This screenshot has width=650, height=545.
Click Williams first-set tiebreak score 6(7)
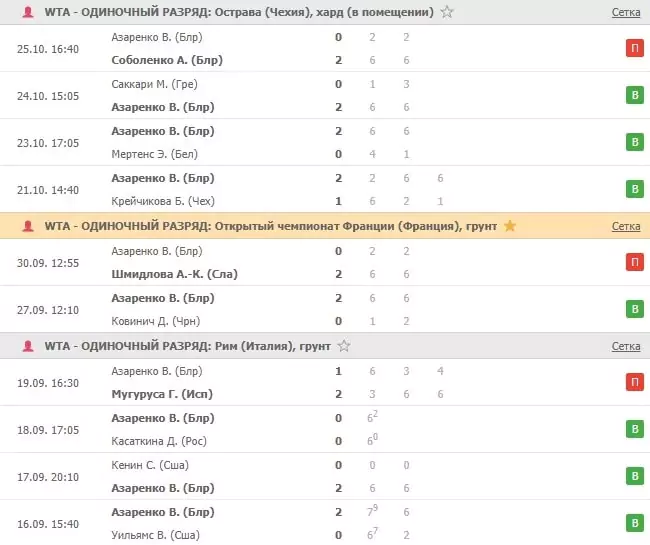coord(372,534)
